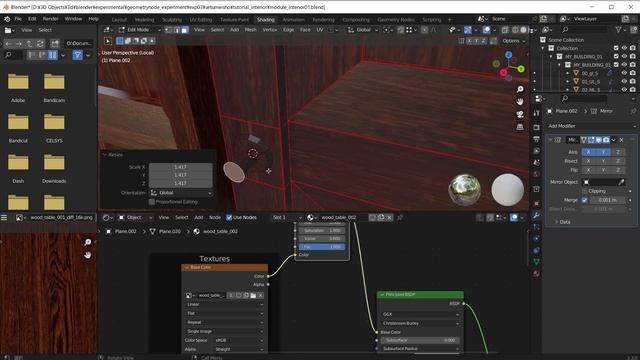Viewport: 640px width, 360px height.
Task: Open GGX distribution dropdown
Action: pos(420,314)
